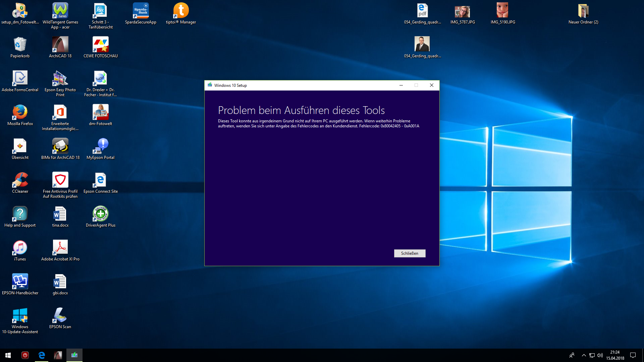Viewport: 644px width, 362px height.
Task: Open tiptoi Manager desktop icon
Action: [181, 14]
